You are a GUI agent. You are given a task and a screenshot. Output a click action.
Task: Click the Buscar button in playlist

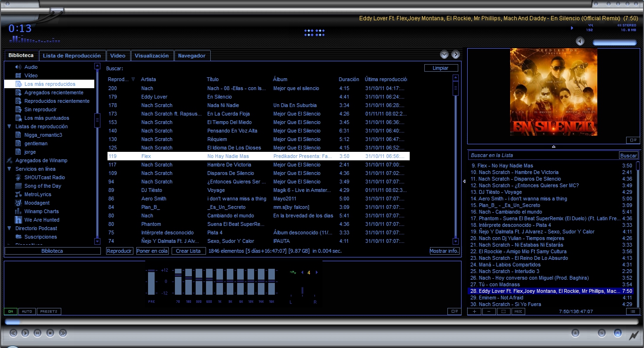(x=628, y=155)
